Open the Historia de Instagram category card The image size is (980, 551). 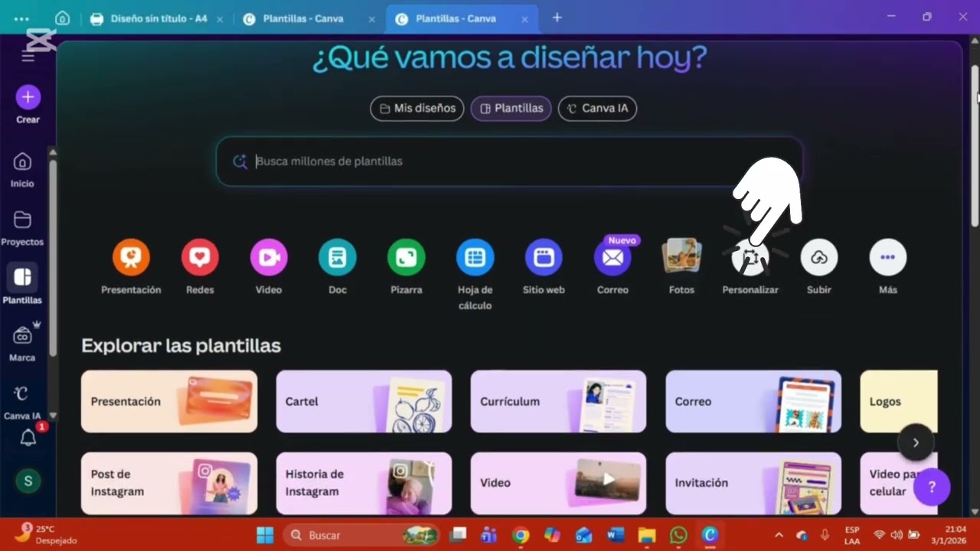click(x=364, y=483)
